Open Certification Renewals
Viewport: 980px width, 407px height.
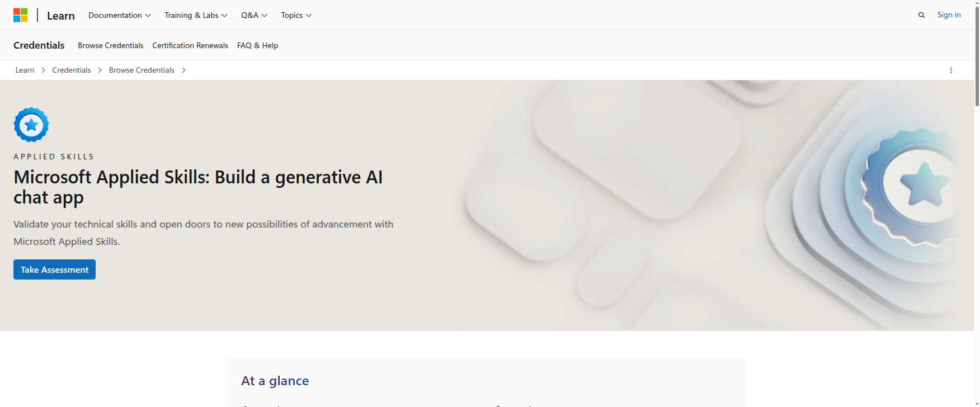[190, 45]
